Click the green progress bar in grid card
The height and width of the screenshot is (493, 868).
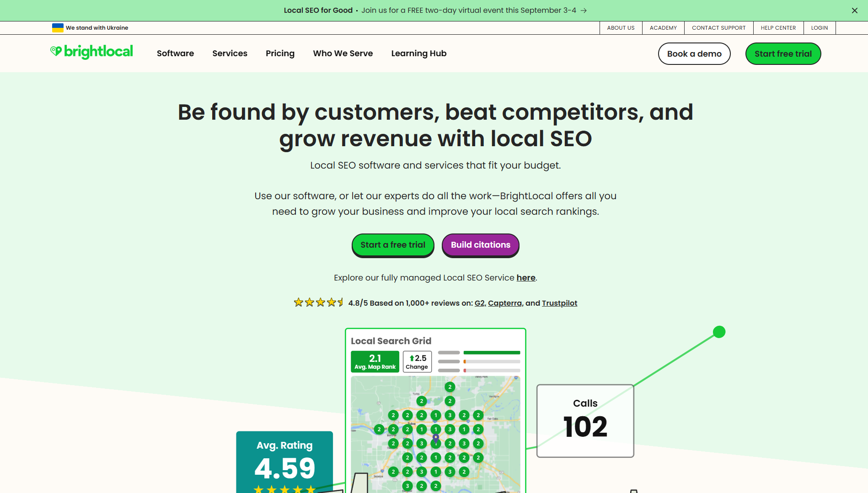pos(492,353)
